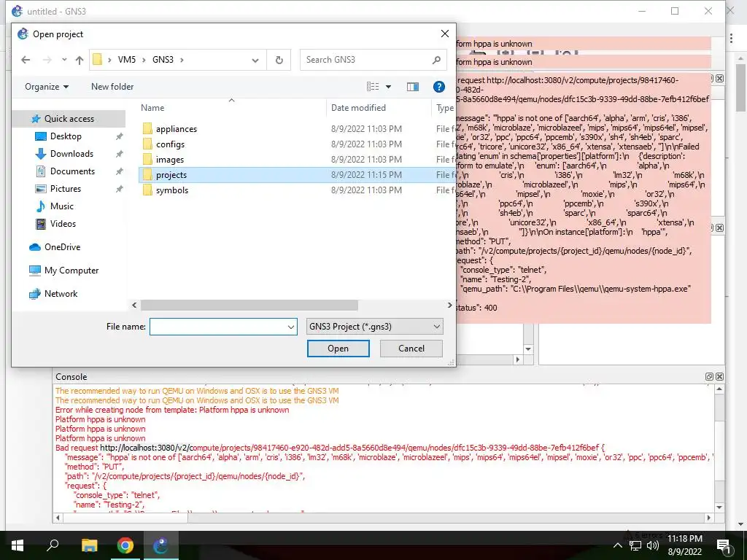Click the taskbar clock
This screenshot has height=560, width=747.
point(684,545)
